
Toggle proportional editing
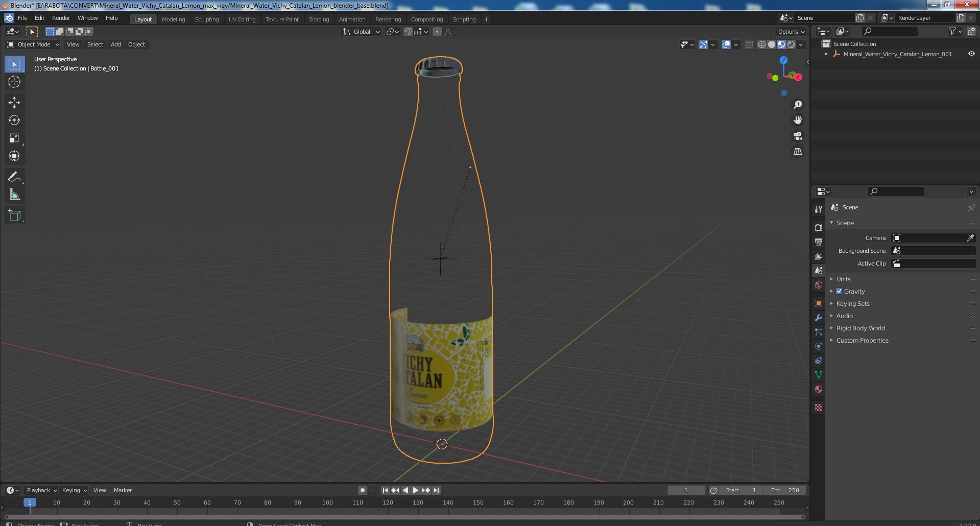tap(437, 32)
